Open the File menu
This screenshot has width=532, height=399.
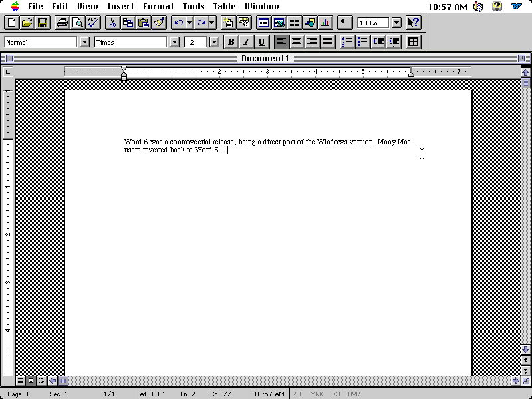point(35,6)
